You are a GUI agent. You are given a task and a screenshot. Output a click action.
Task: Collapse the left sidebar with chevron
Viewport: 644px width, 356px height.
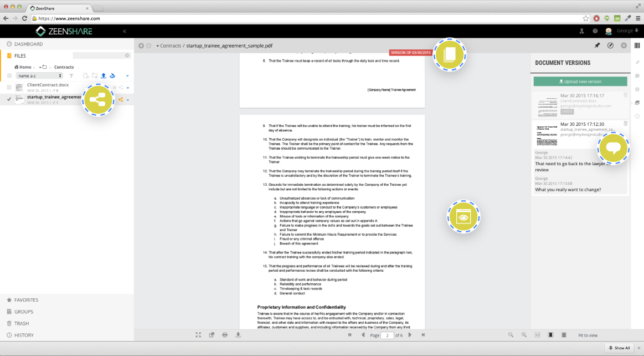point(125,31)
